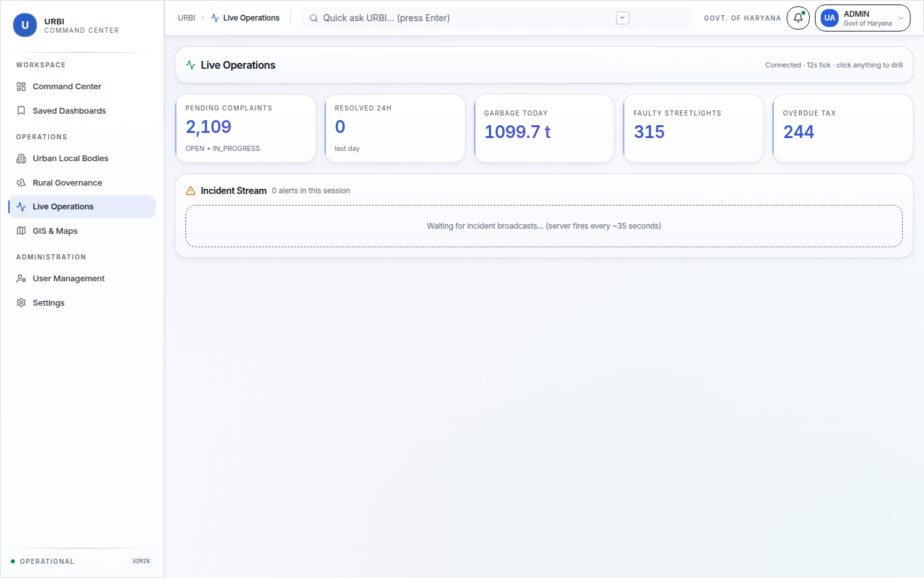
Task: Click the Urban Local Bodies building icon
Action: 21,159
